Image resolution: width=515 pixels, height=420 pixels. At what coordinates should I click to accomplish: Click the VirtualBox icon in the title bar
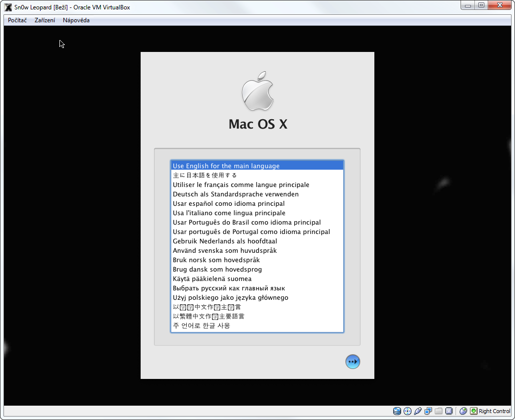(8, 7)
